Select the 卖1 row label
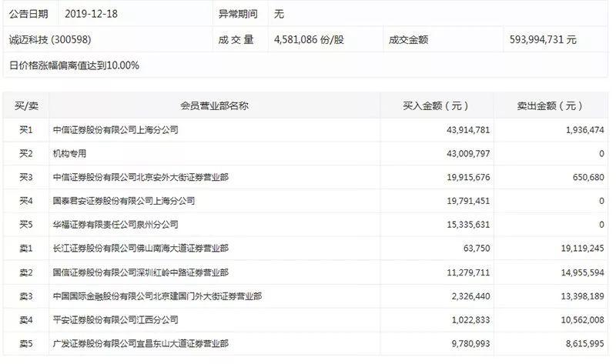 26,249
